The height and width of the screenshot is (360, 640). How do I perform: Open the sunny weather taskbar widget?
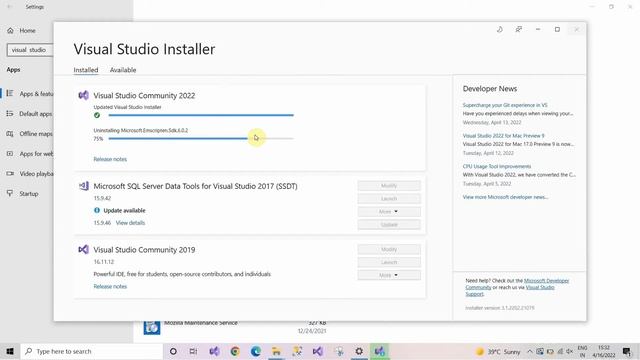(498, 351)
